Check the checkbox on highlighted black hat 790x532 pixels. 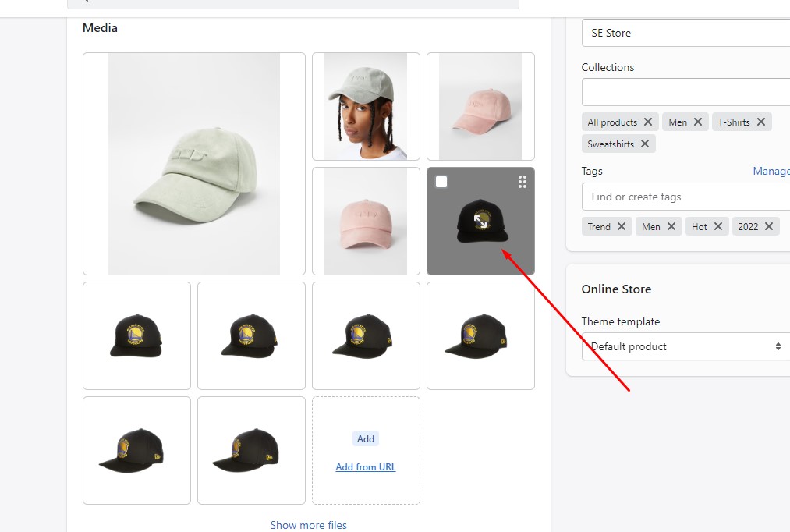441,182
